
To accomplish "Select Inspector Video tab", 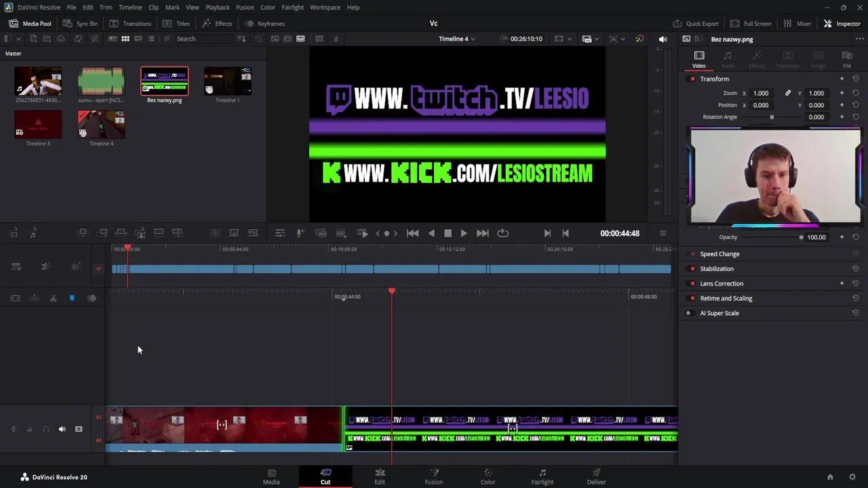I will 698,59.
